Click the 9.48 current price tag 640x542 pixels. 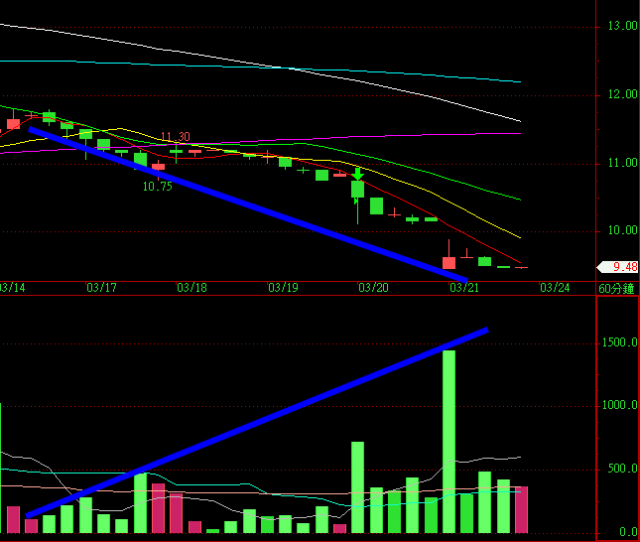618,267
